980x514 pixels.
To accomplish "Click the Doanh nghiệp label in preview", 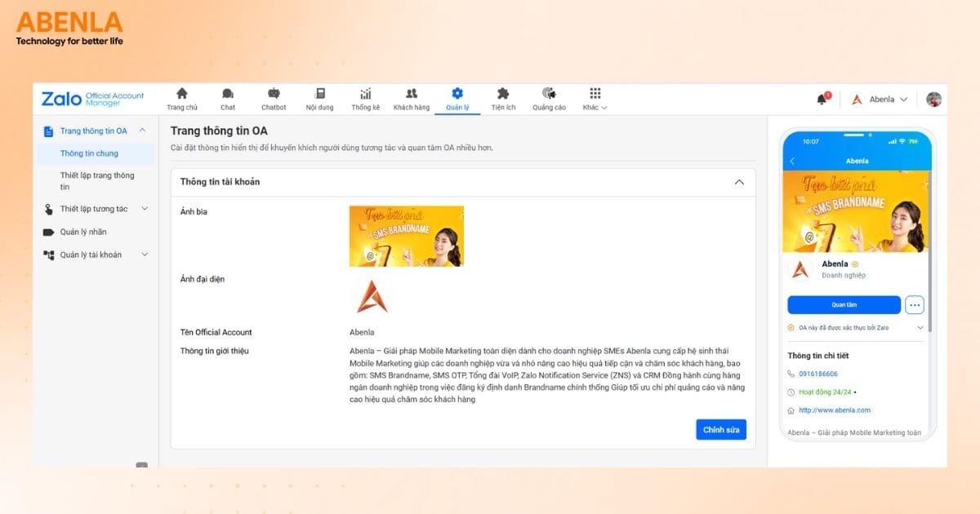I will tap(844, 276).
